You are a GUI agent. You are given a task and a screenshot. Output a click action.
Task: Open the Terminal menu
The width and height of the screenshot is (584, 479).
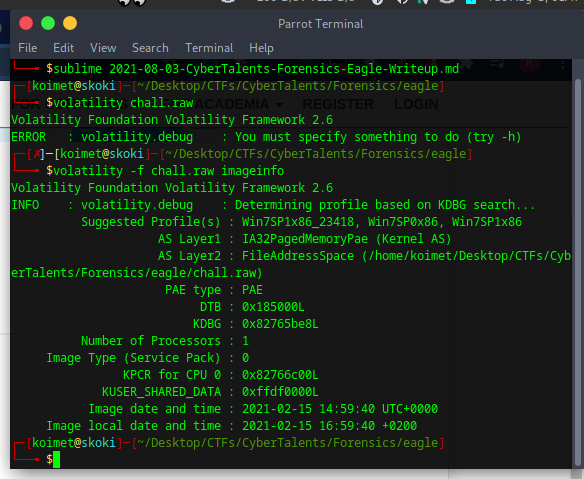(x=209, y=48)
